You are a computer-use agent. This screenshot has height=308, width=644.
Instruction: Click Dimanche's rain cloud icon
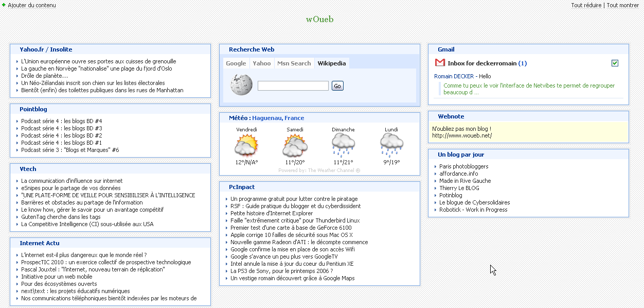coord(343,145)
